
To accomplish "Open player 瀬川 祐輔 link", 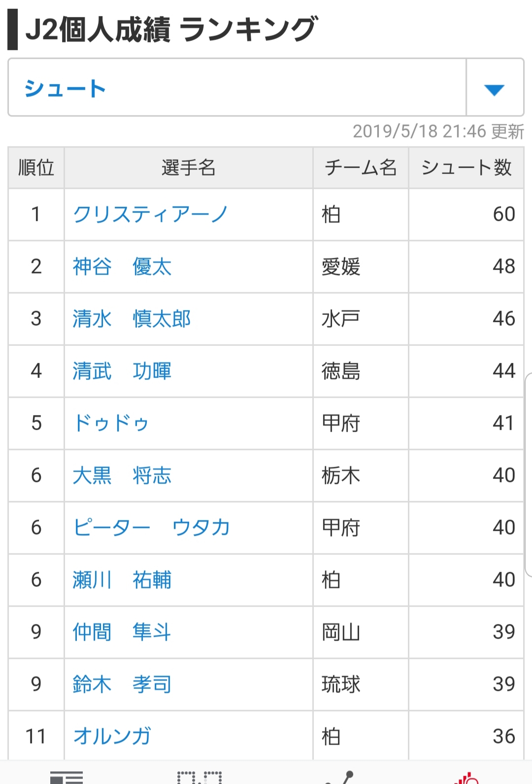I will point(122,580).
